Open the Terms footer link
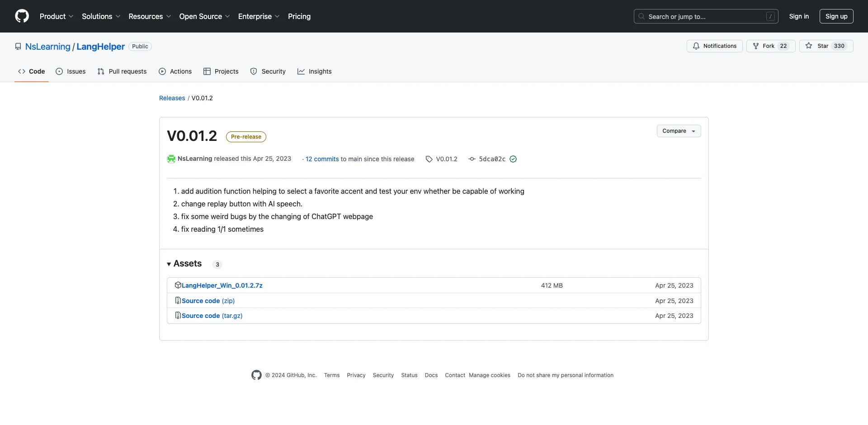Screen dimensions: 868x425 point(332,375)
